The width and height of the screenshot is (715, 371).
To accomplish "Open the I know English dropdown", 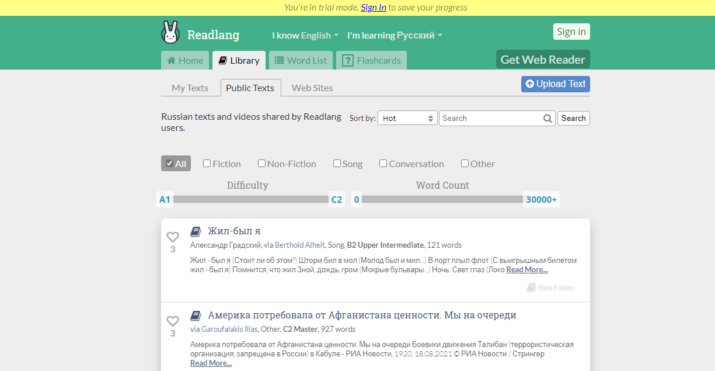I will coord(305,36).
